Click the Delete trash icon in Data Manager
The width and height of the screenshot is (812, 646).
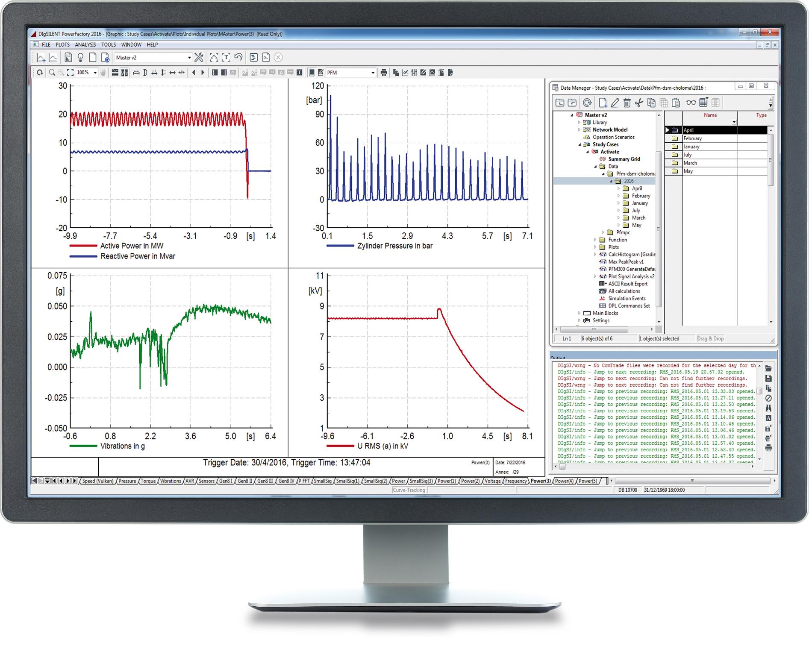click(x=627, y=103)
